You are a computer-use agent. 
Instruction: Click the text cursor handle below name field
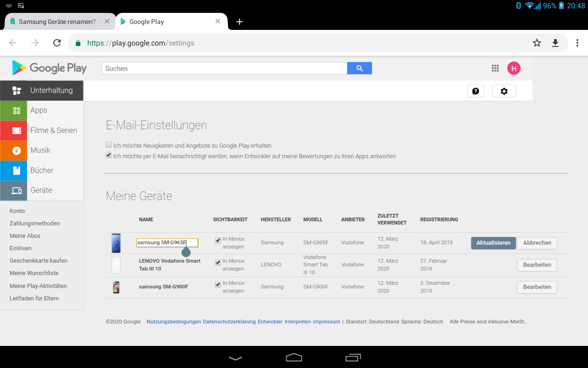pyautogui.click(x=186, y=252)
